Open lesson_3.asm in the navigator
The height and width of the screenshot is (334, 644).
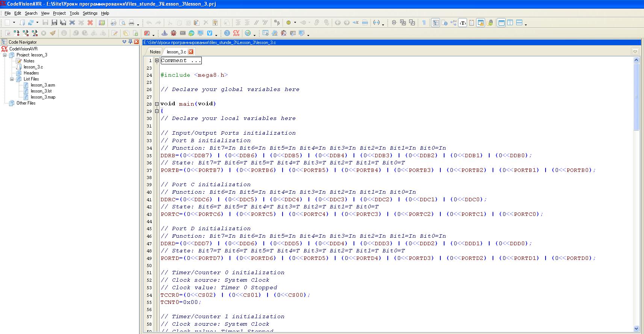tap(43, 85)
